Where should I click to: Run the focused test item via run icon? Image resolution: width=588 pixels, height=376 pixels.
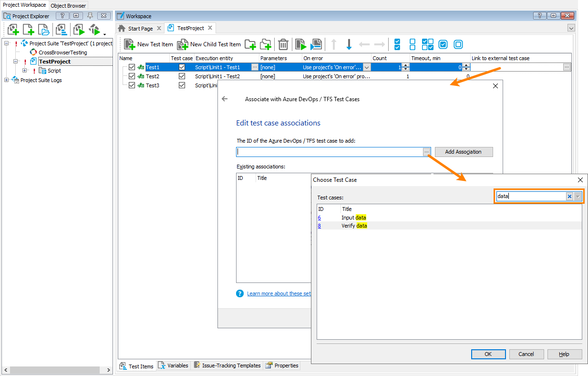300,44
